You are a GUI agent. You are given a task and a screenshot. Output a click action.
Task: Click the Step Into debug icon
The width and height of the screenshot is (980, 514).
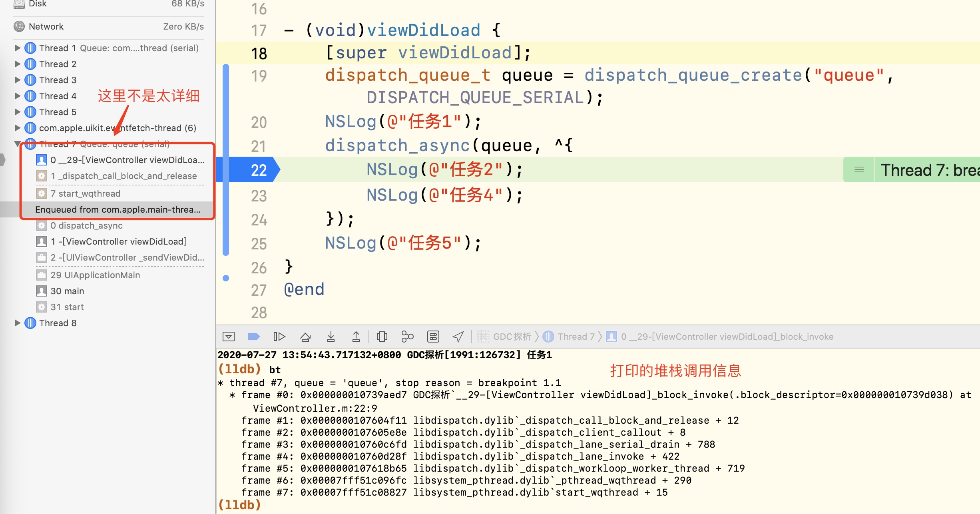pyautogui.click(x=331, y=337)
